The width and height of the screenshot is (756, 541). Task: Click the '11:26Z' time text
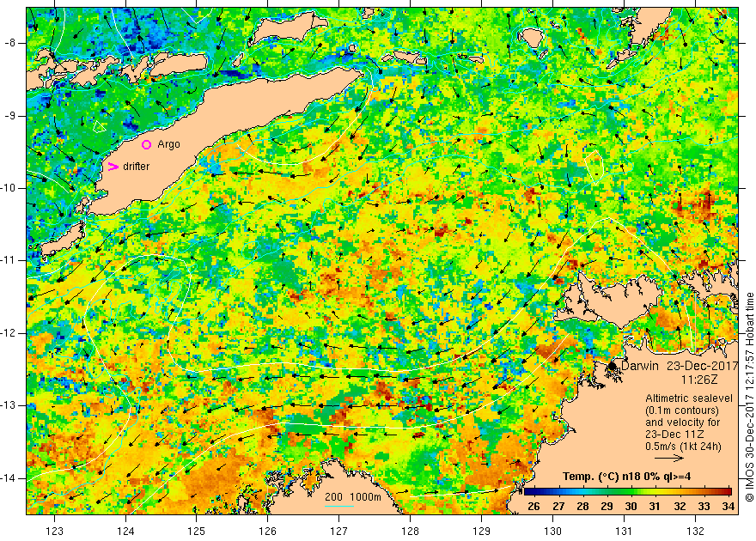(x=699, y=380)
